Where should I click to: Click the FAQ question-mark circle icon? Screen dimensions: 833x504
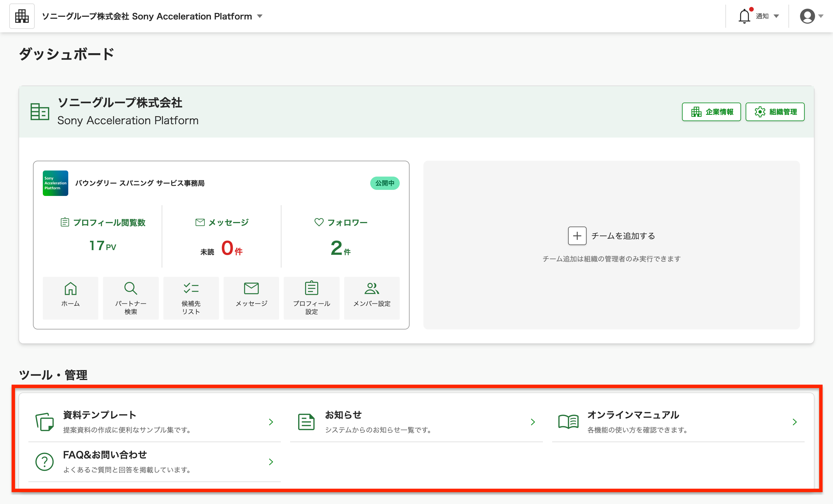pos(44,462)
